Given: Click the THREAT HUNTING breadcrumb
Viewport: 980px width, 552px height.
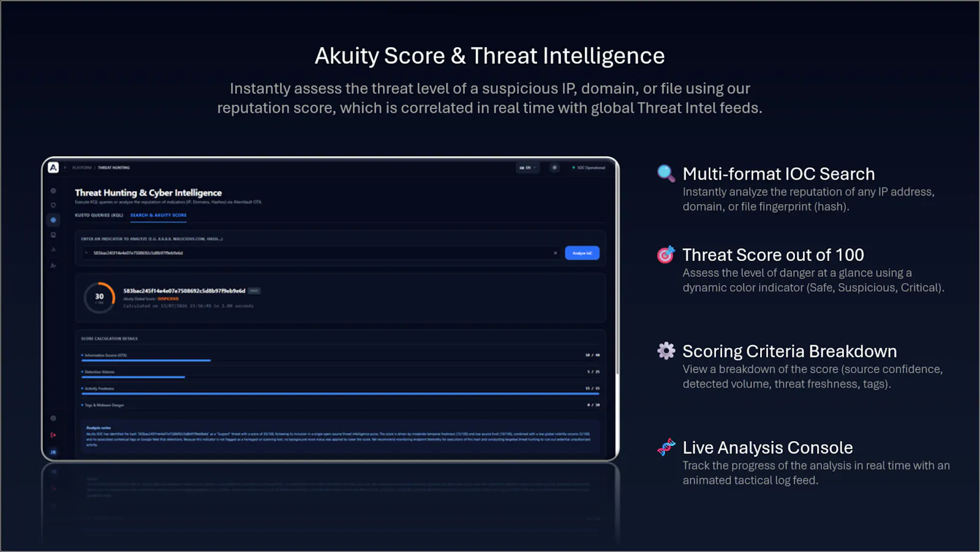Looking at the screenshot, I should [x=114, y=167].
